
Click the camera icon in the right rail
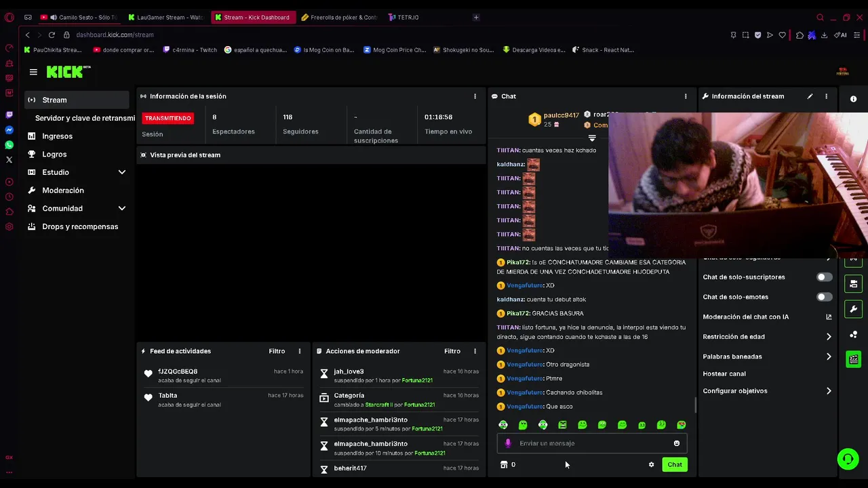tap(853, 283)
